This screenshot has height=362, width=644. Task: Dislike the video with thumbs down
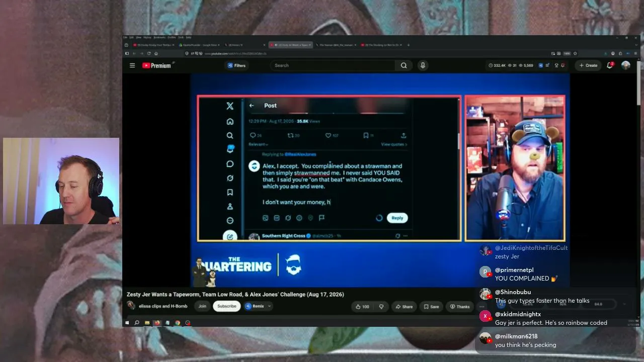(x=381, y=307)
